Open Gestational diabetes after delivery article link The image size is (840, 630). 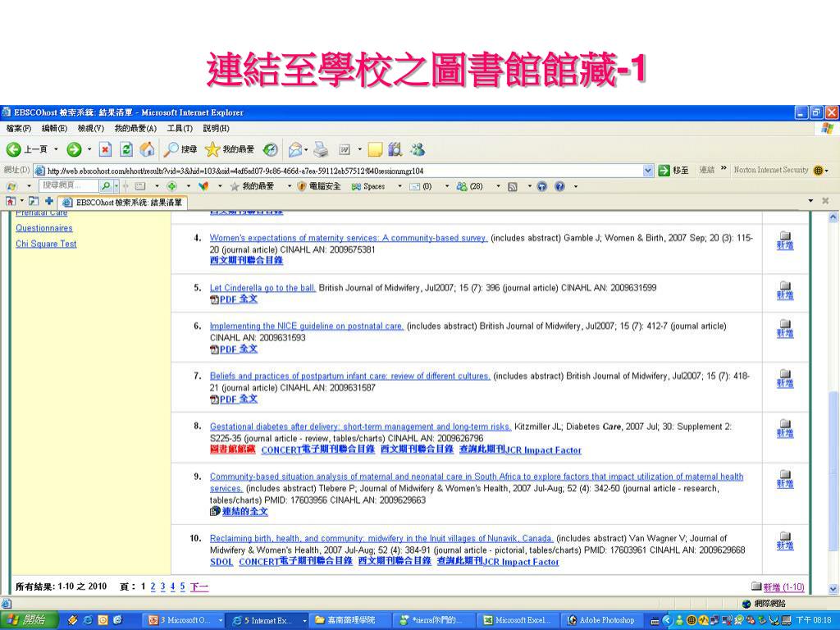(361, 427)
